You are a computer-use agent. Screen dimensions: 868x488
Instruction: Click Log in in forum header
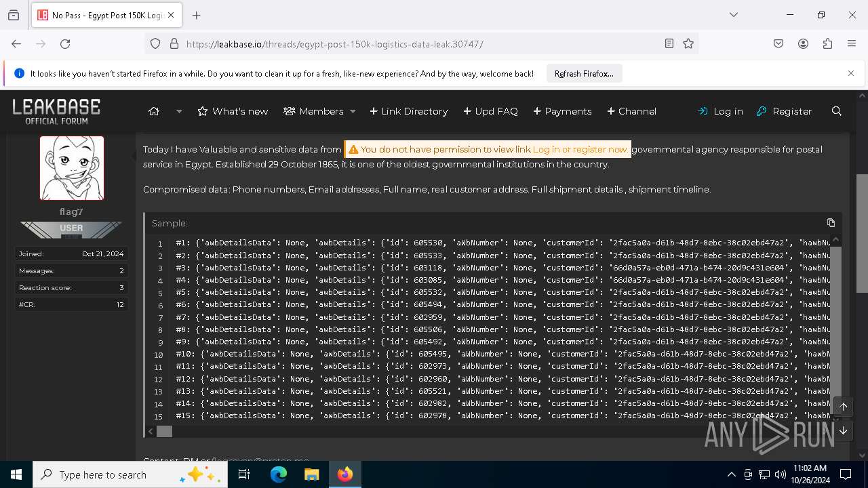pyautogui.click(x=720, y=111)
